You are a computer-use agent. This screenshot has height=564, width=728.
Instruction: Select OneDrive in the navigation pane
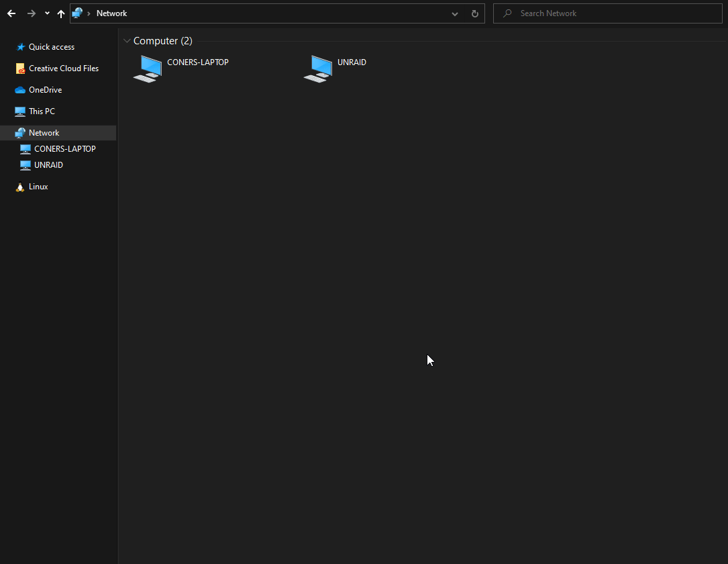click(x=45, y=90)
